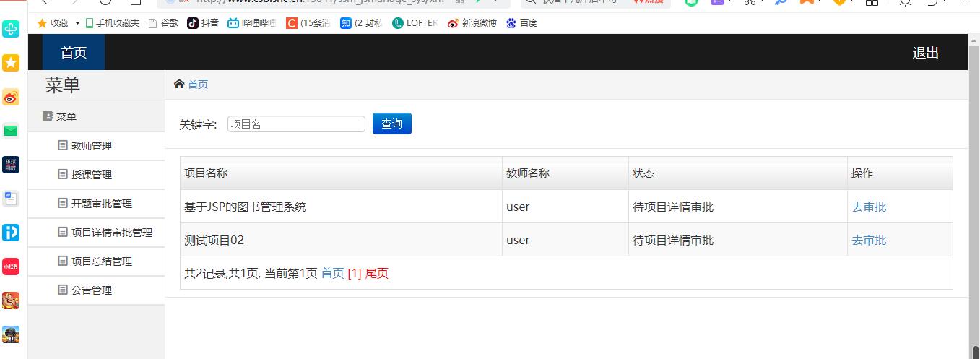This screenshot has width=980, height=359.
Task: Collapse the 菜单 section header
Action: tap(96, 117)
